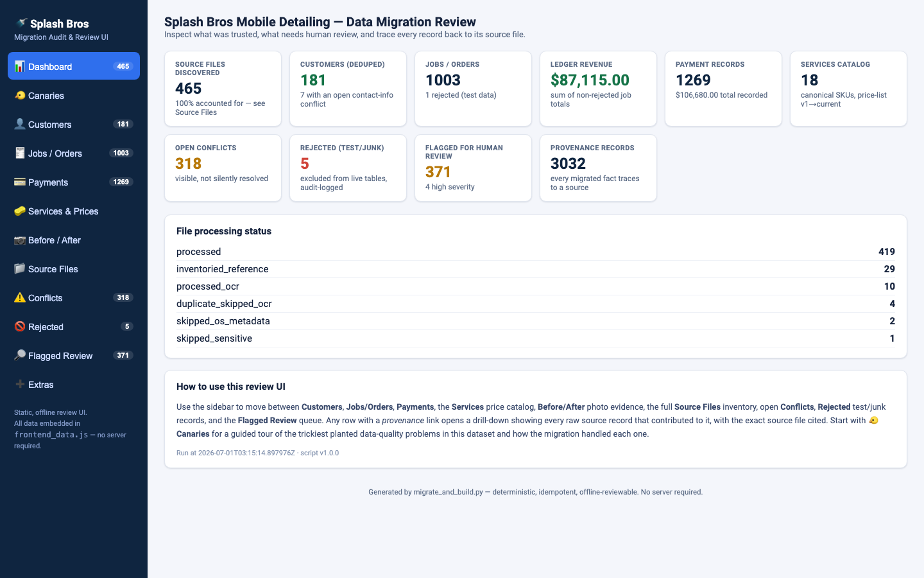
Task: Click the Jobs / Orders receipt icon
Action: coord(20,153)
